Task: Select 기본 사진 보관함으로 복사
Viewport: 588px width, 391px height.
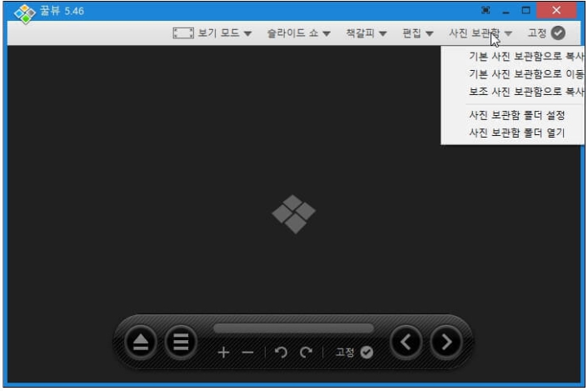Action: pyautogui.click(x=526, y=57)
